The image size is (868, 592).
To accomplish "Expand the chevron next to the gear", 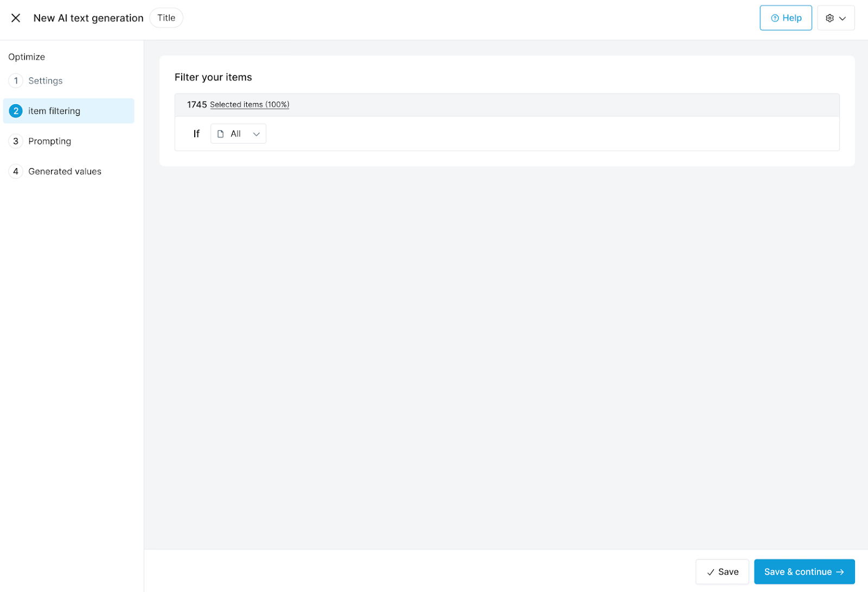I will point(843,18).
